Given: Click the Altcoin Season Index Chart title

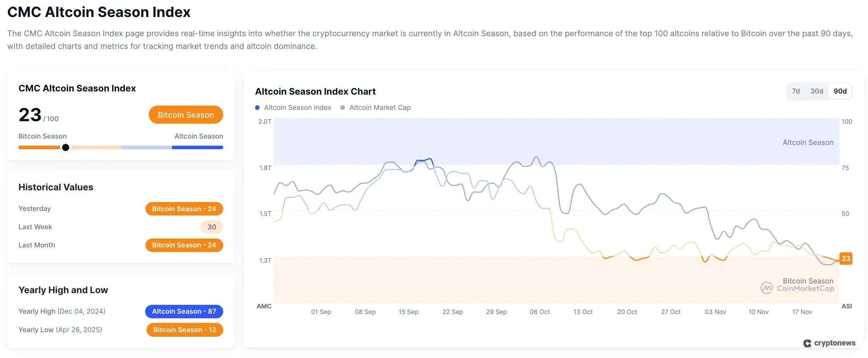Looking at the screenshot, I should pos(315,91).
